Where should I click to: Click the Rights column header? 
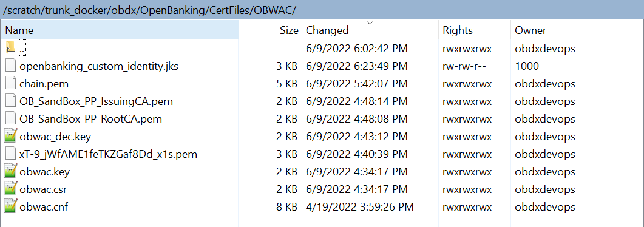pyautogui.click(x=475, y=30)
